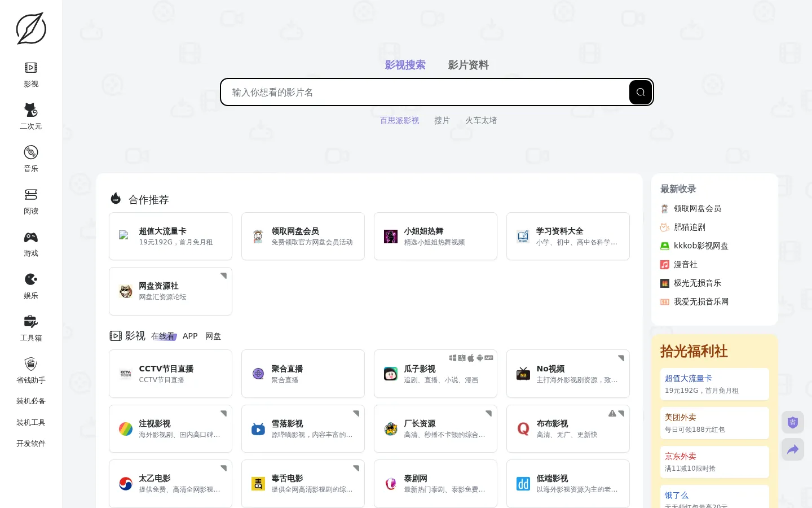Click the No视频 TV icon

click(x=523, y=374)
